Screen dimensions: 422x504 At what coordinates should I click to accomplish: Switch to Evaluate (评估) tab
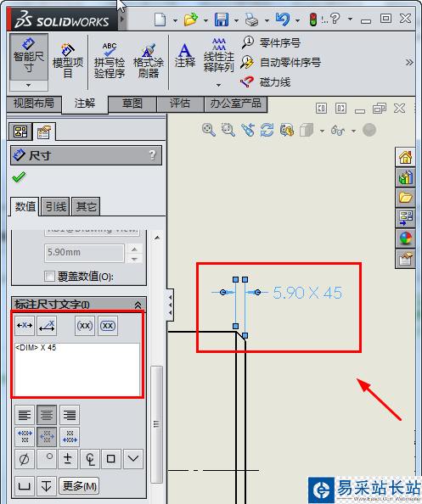click(180, 104)
